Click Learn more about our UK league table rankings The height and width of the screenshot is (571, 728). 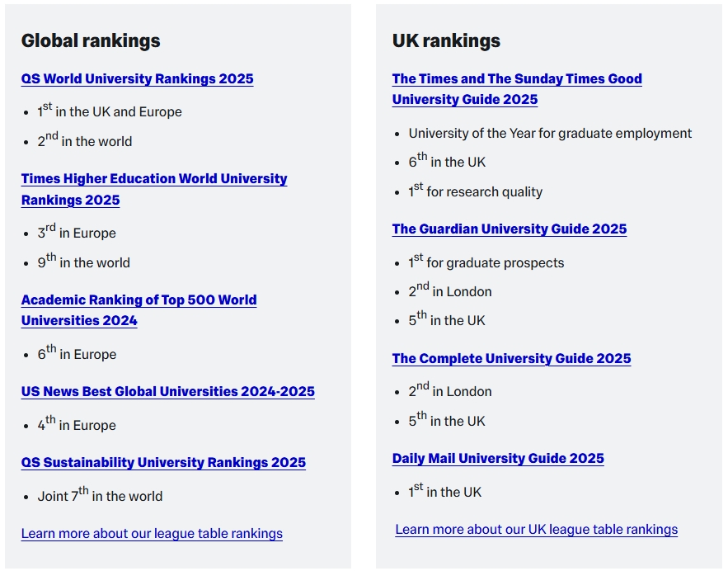tap(536, 529)
